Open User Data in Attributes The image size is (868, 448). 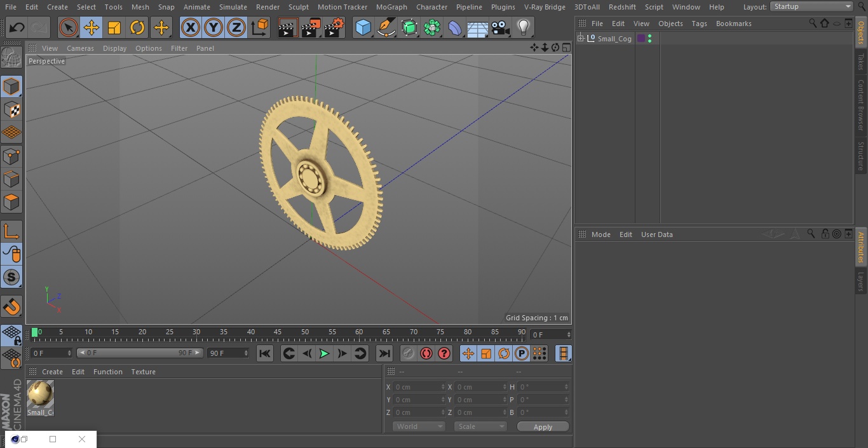(x=656, y=234)
